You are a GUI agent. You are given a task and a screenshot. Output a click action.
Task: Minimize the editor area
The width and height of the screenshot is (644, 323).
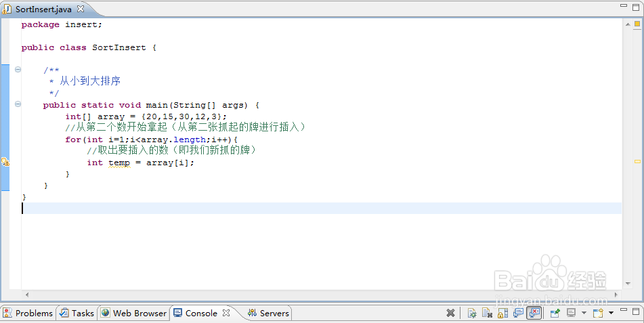click(x=624, y=5)
